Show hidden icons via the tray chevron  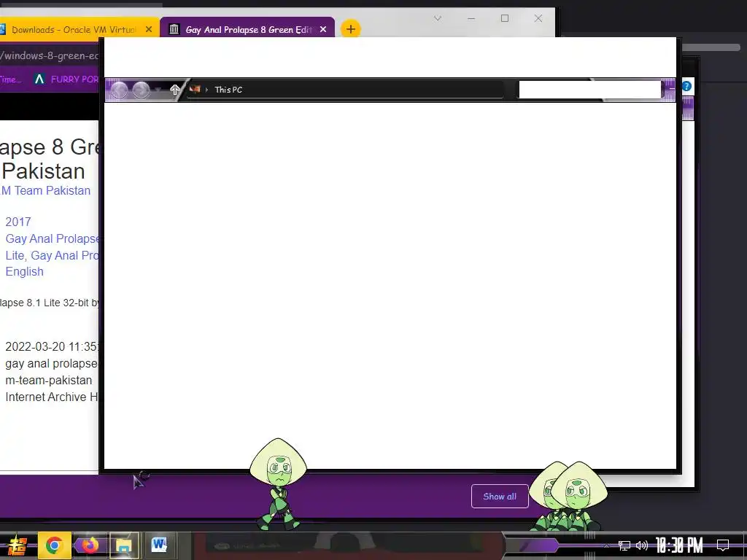[x=606, y=545]
